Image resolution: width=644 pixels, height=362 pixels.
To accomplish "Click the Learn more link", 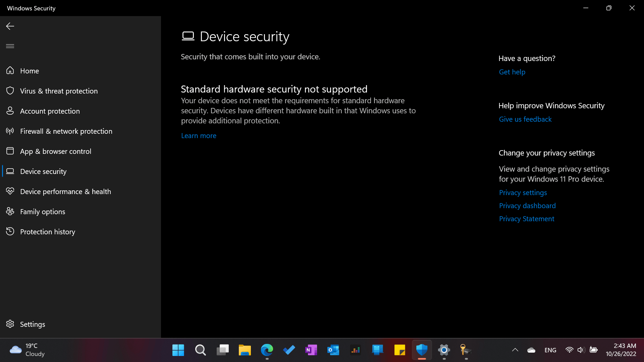I will coord(199,136).
